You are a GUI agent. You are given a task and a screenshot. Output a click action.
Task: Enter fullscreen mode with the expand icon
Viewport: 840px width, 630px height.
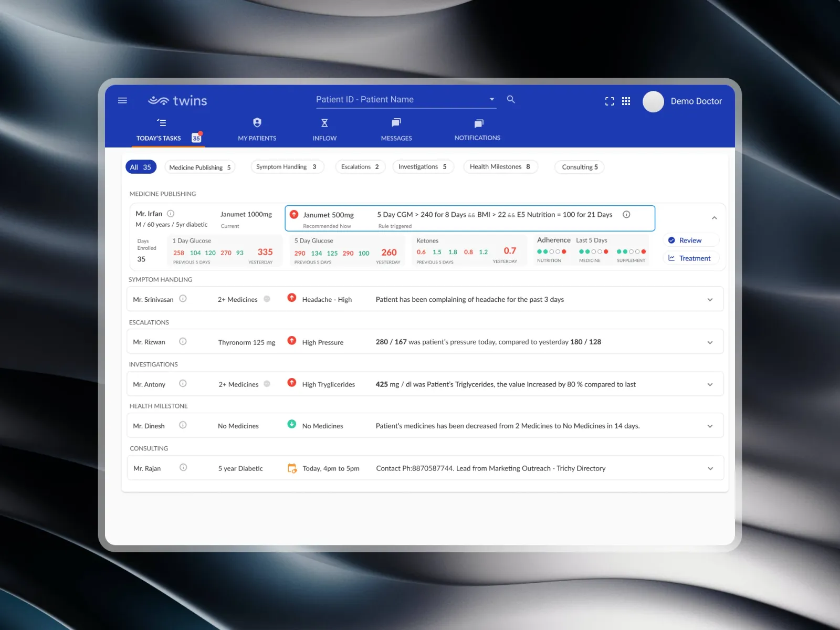[x=610, y=101]
